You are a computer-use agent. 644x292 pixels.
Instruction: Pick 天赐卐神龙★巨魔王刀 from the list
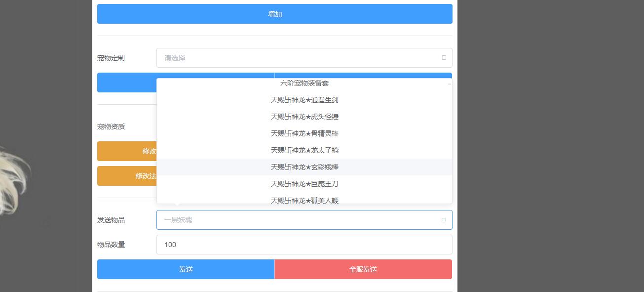[x=304, y=184]
